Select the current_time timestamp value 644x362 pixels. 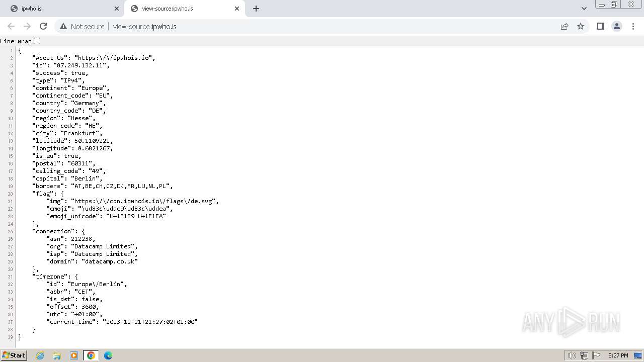[x=150, y=322]
